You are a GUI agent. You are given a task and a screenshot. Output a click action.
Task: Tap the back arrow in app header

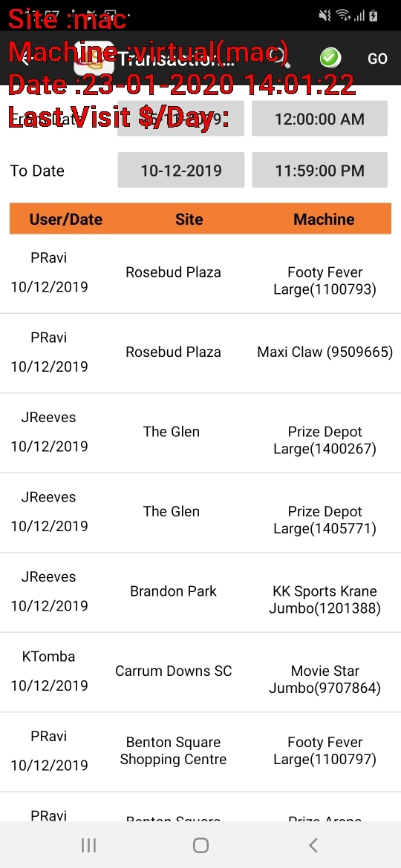click(24, 58)
